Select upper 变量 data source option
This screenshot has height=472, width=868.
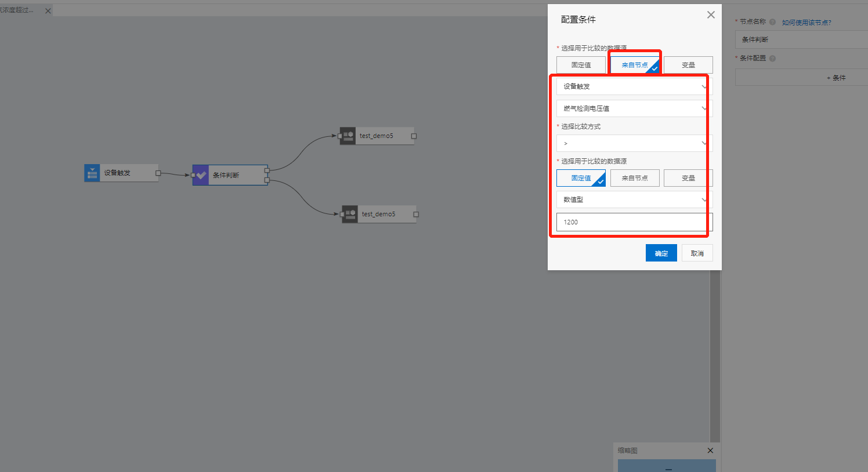[x=688, y=65]
